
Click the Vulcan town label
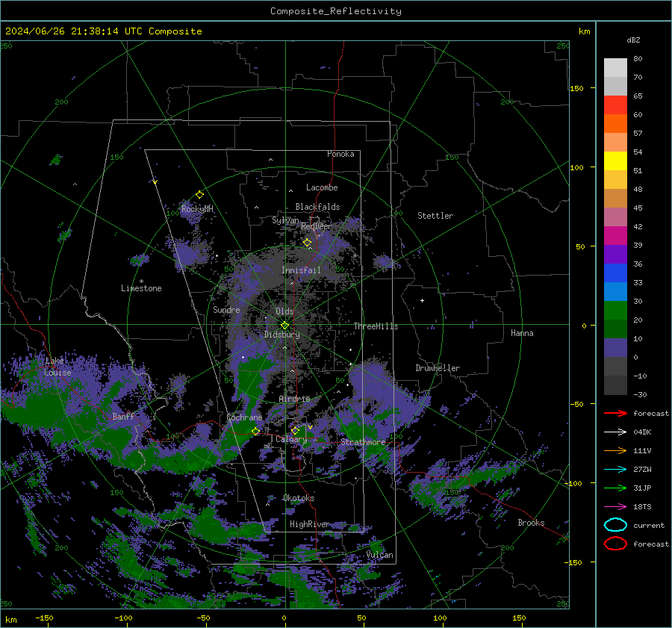pyautogui.click(x=380, y=555)
